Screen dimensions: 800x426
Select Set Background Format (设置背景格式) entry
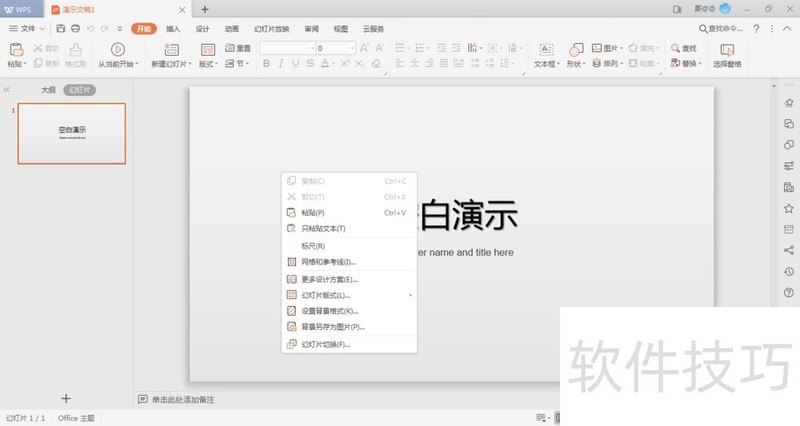(329, 311)
